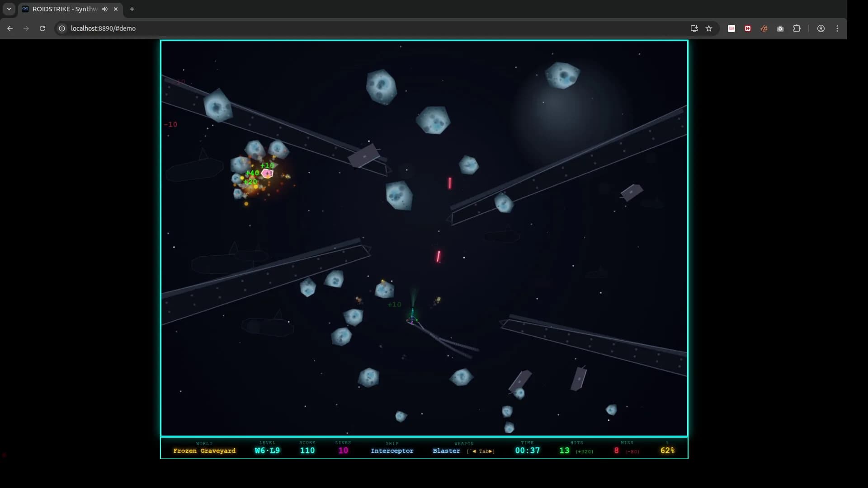Mute the ROIDSTRIKE tab audio icon
This screenshot has width=868, height=488.
point(105,9)
